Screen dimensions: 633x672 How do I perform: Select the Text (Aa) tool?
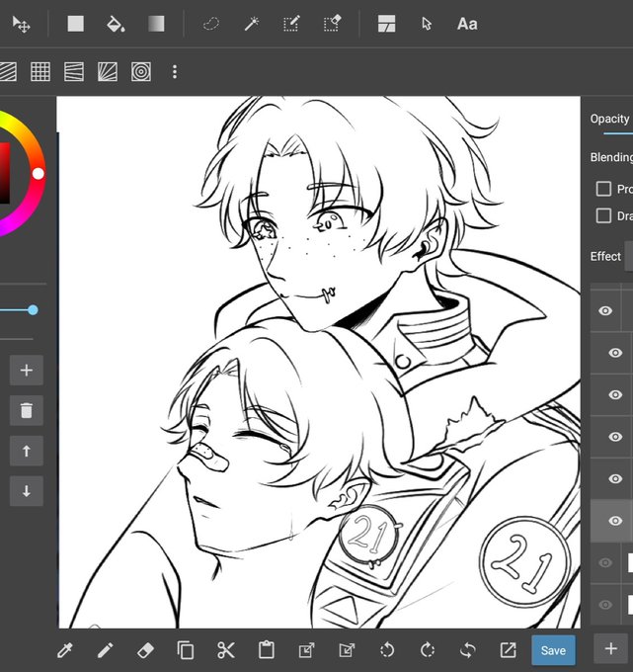[467, 24]
